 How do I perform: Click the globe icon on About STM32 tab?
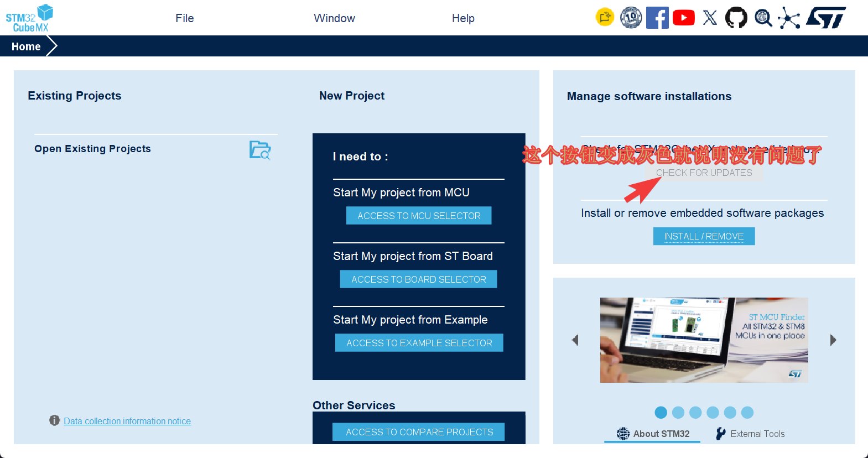(x=623, y=434)
